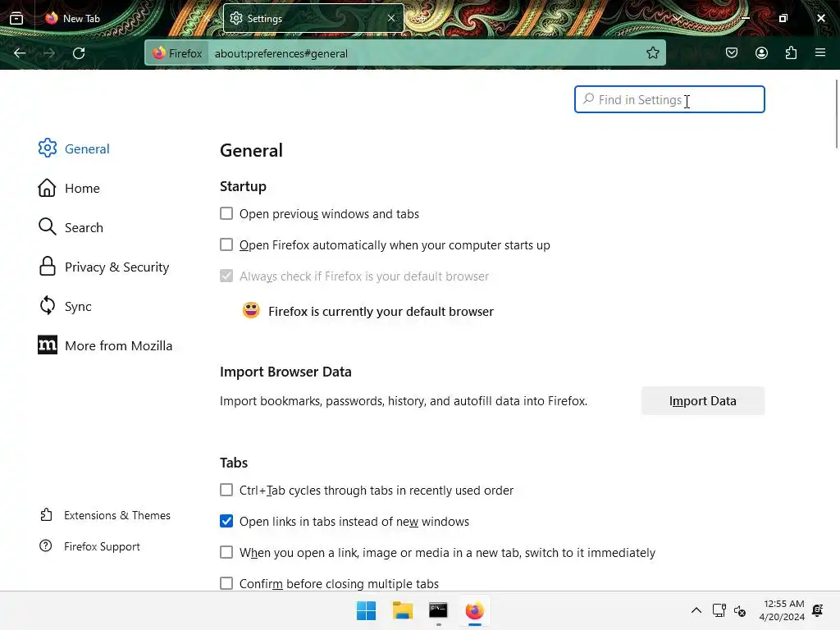Screen dimensions: 840x630
Task: Uncheck Open links in tabs instead of windows
Action: coord(226,521)
